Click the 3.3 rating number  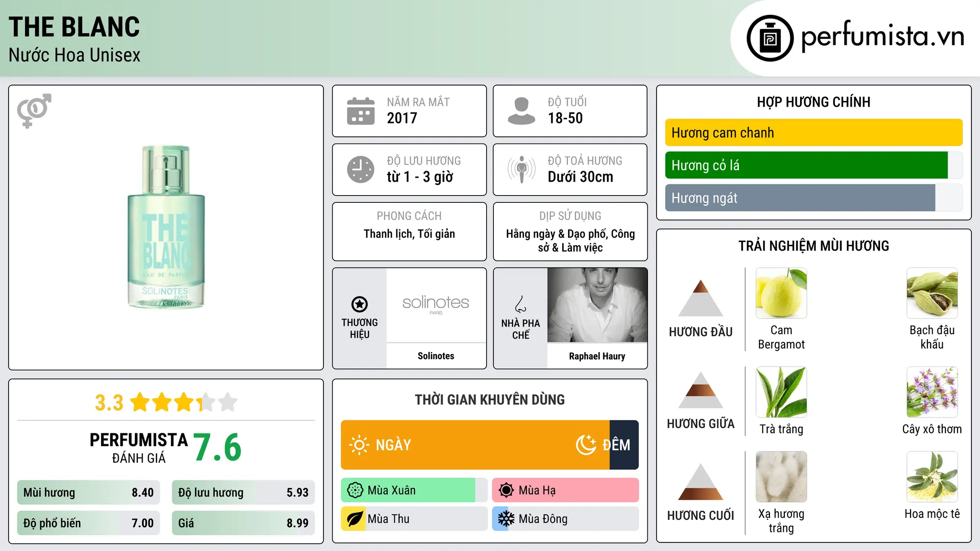[109, 403]
